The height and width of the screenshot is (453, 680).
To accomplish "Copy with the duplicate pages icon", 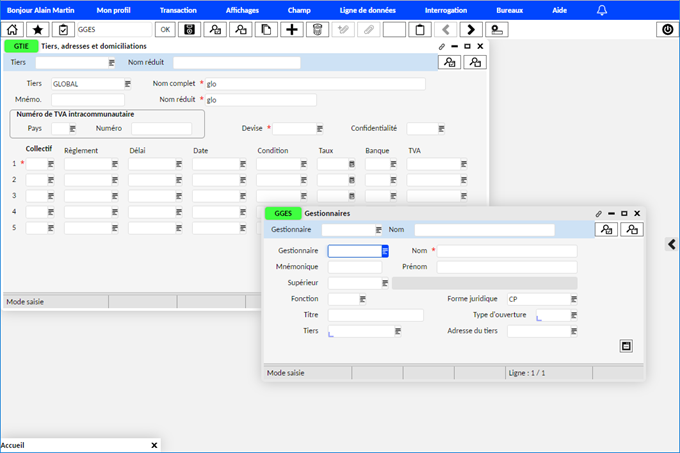I will [x=266, y=29].
